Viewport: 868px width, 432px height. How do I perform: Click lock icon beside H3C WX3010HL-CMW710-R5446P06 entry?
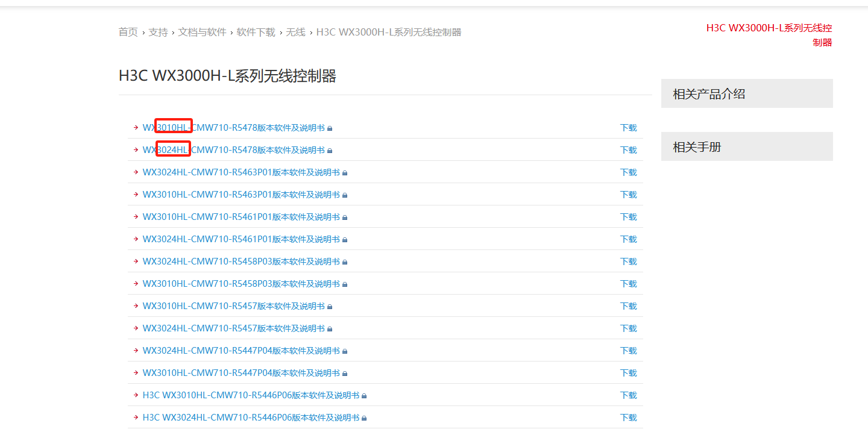364,396
